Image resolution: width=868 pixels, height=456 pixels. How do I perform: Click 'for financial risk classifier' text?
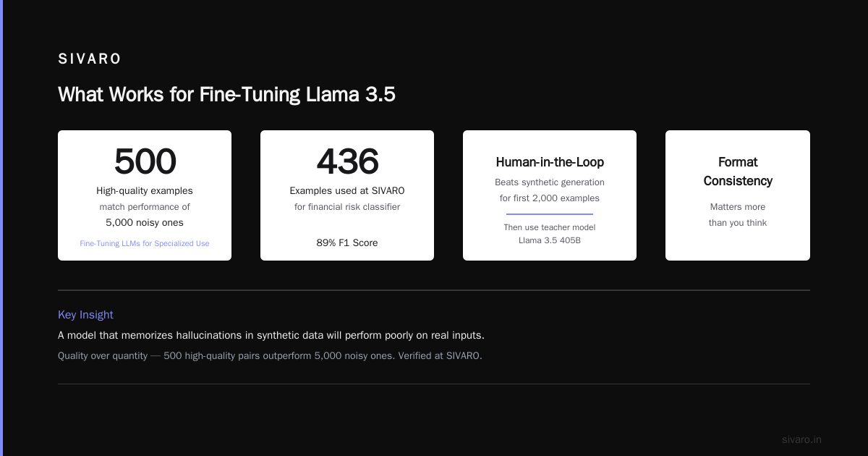(x=347, y=207)
